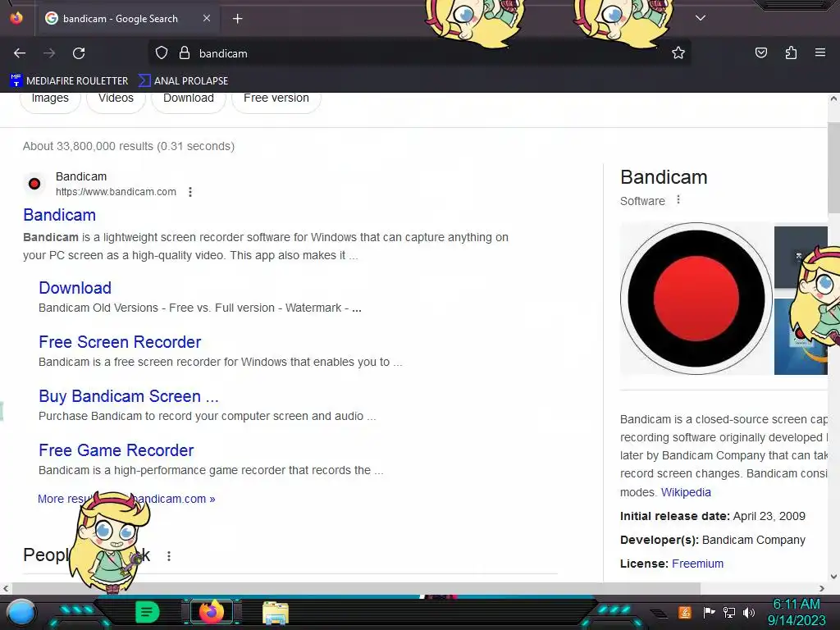Close the bandicam Google Search tab
The height and width of the screenshot is (630, 840).
click(x=207, y=18)
